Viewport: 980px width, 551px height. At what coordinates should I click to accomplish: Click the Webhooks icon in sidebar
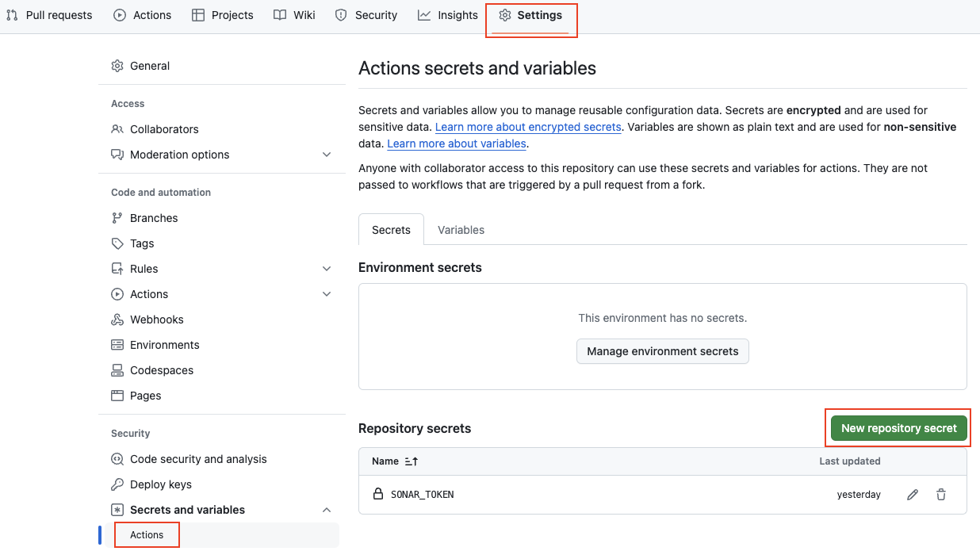117,320
